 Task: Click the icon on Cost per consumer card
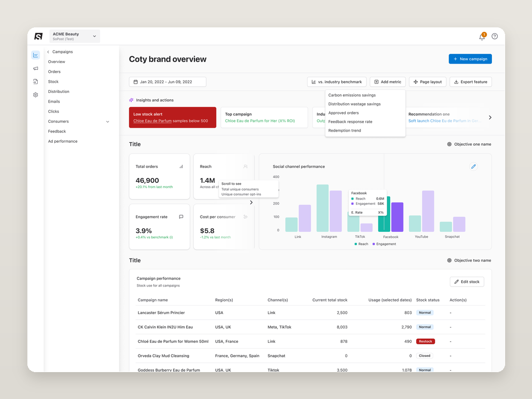pos(245,217)
